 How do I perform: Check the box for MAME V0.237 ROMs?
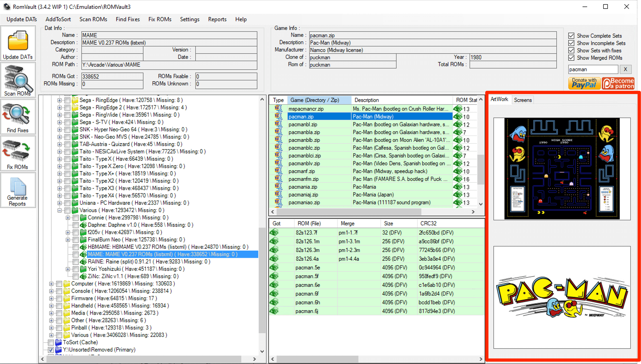(76, 254)
